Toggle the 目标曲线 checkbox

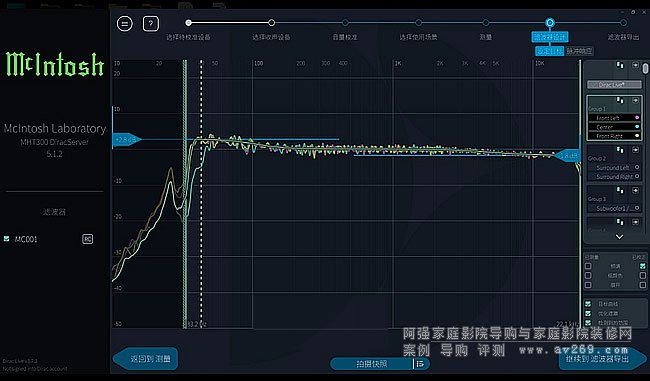[x=588, y=304]
